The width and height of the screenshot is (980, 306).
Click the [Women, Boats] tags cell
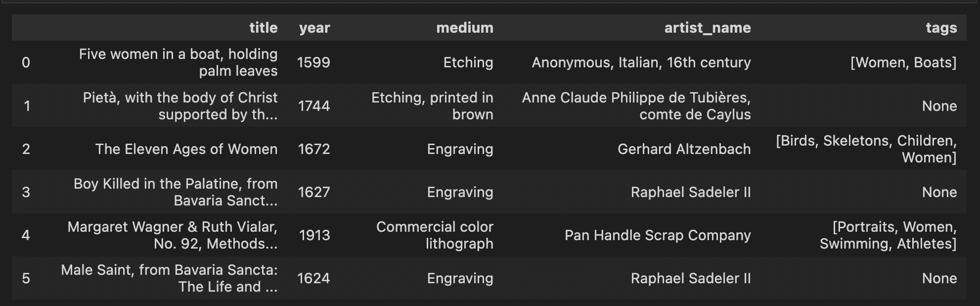coord(903,62)
